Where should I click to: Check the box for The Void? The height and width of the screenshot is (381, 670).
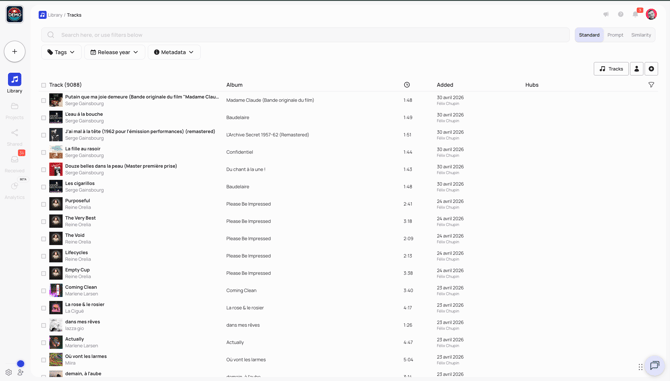tap(44, 239)
